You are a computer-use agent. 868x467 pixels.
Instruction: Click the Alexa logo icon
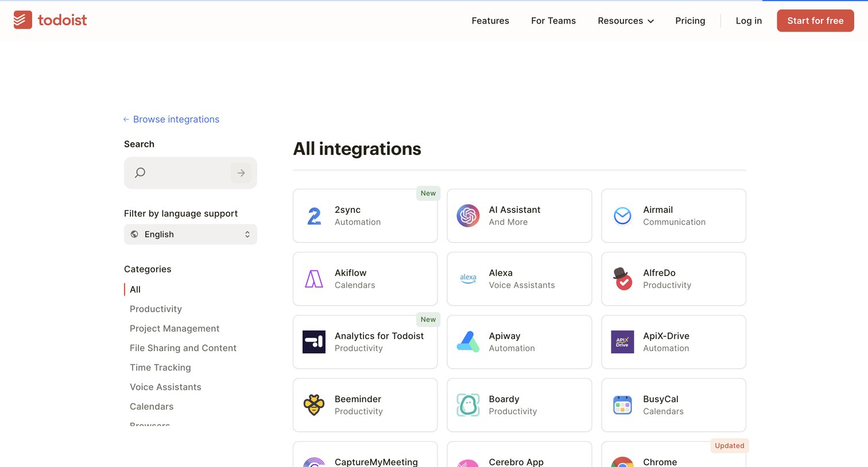click(x=468, y=279)
